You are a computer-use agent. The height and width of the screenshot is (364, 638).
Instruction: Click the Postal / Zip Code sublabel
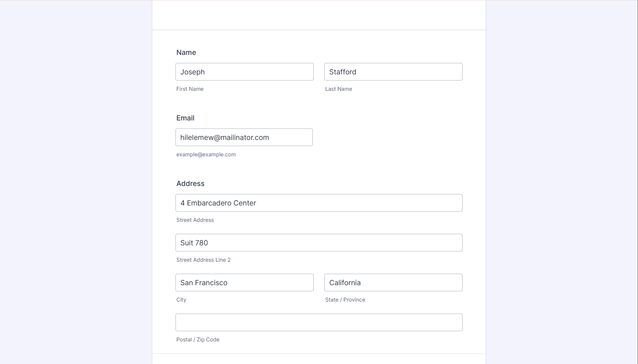click(x=198, y=340)
